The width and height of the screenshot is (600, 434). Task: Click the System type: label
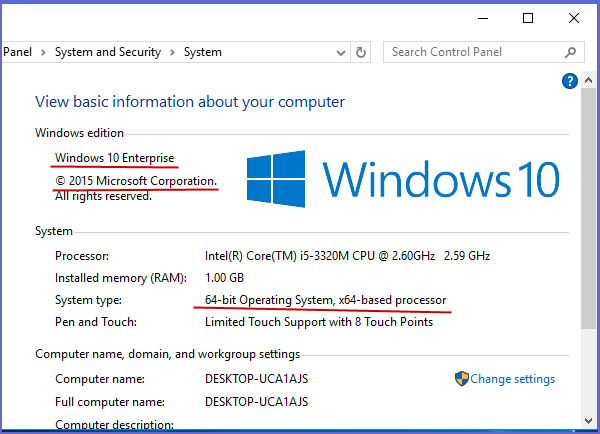click(88, 300)
